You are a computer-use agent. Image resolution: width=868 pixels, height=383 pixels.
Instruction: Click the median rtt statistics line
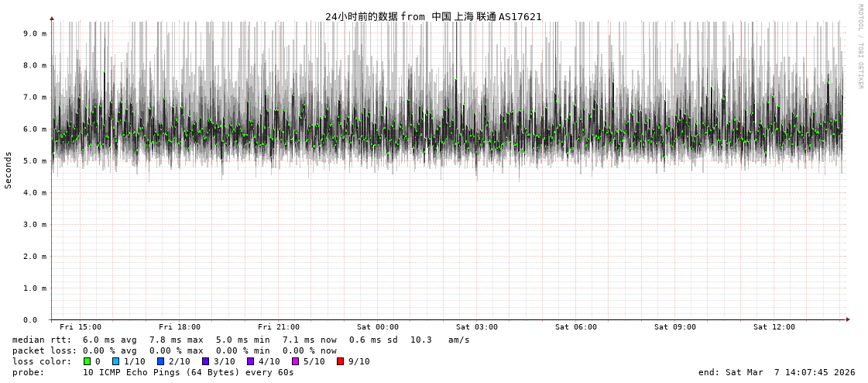tap(240, 340)
